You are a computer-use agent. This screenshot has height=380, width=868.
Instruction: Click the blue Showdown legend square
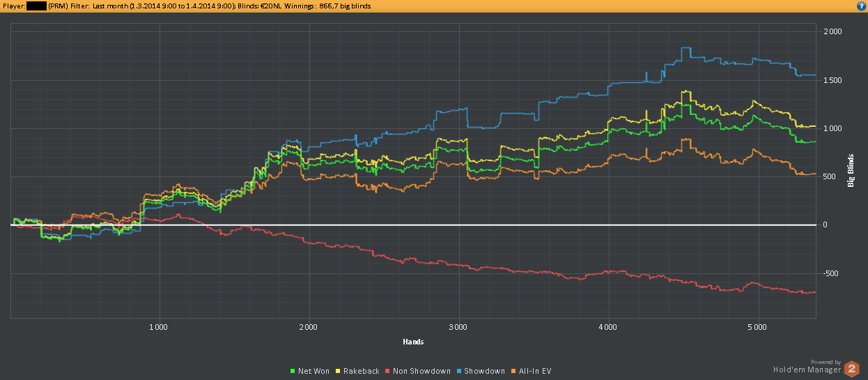459,371
